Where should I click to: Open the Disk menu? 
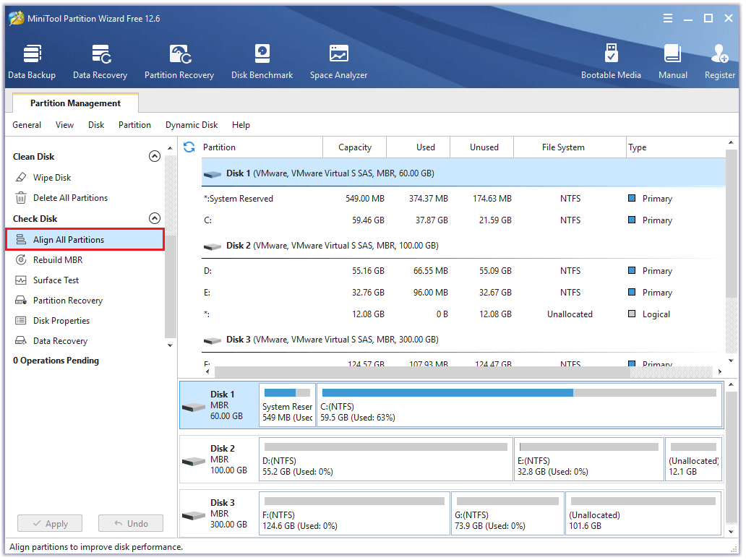[96, 125]
